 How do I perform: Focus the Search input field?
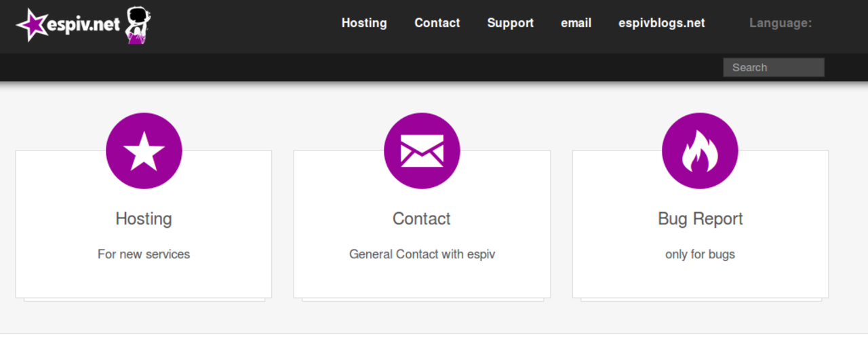774,67
